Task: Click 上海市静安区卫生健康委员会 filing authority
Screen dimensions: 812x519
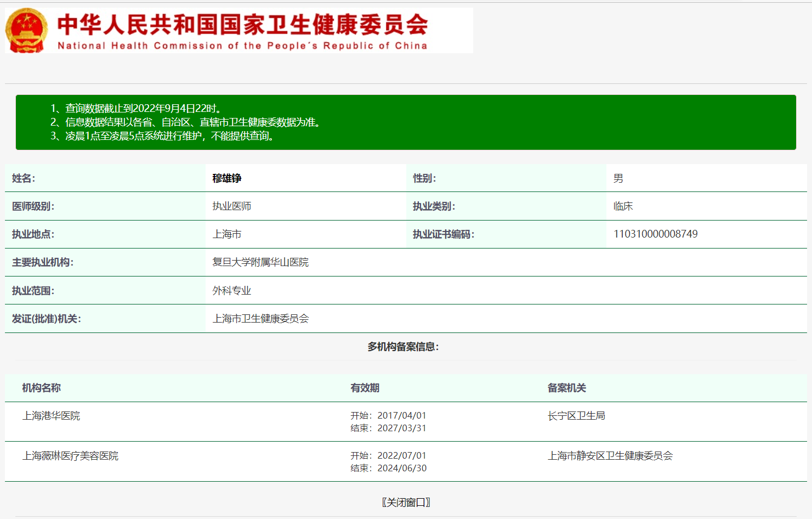Action: pyautogui.click(x=610, y=456)
